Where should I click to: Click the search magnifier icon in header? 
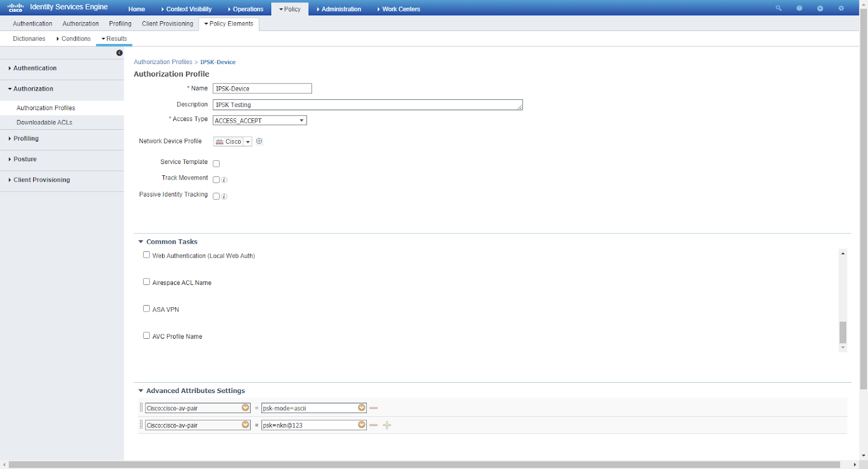point(778,8)
